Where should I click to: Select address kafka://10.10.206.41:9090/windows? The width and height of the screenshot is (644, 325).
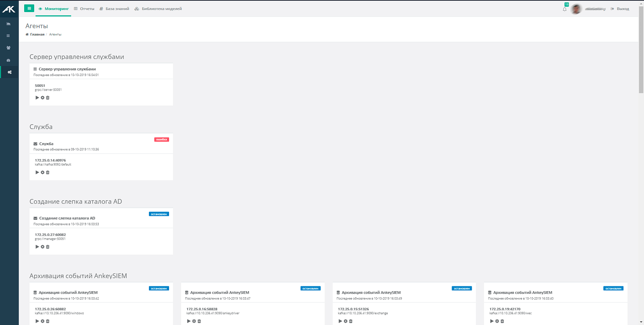click(60, 313)
